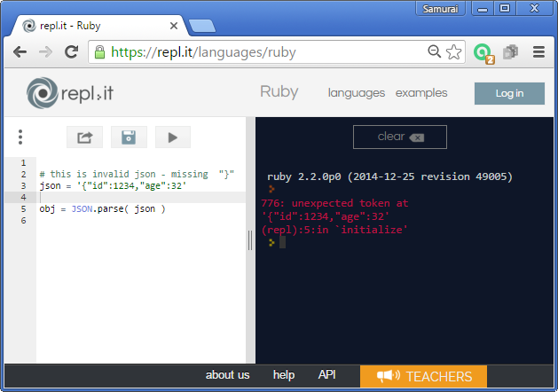
Task: Minimize the browser window
Action: pyautogui.click(x=483, y=9)
